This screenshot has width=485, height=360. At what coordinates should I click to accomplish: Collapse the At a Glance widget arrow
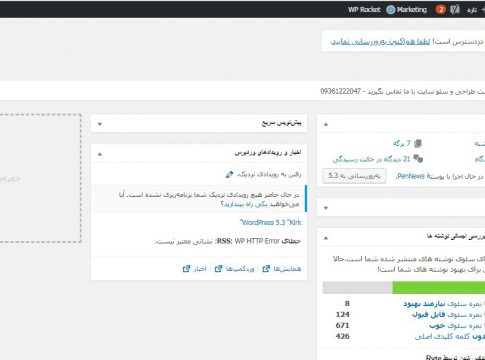pos(326,124)
